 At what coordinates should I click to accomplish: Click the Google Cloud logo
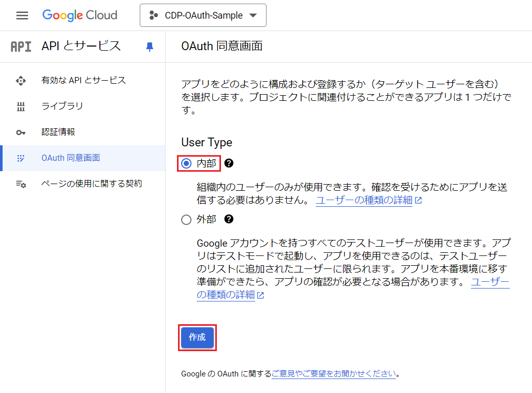pos(80,16)
